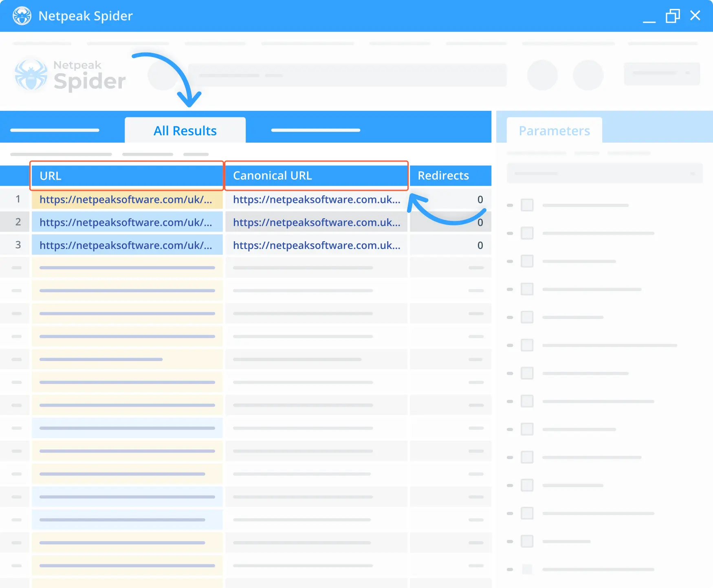Close the Netpeak Spider window
Screen dimensions: 713x588
[x=695, y=15]
